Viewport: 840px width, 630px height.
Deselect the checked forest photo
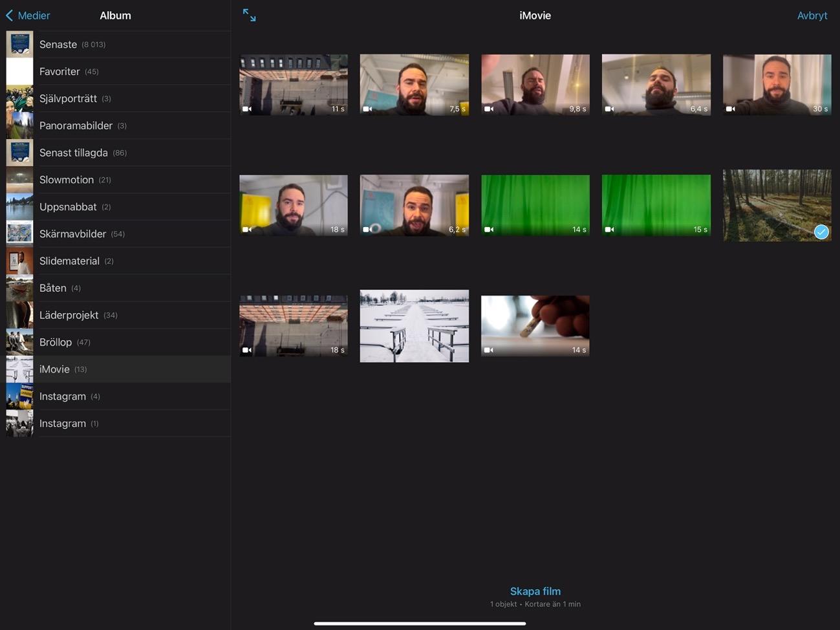click(777, 205)
